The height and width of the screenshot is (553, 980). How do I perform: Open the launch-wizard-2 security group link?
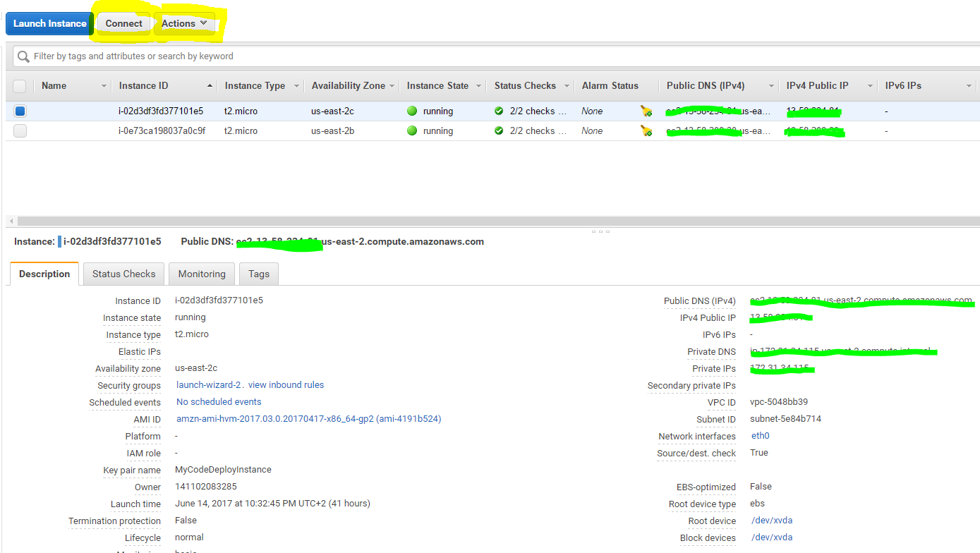(209, 385)
